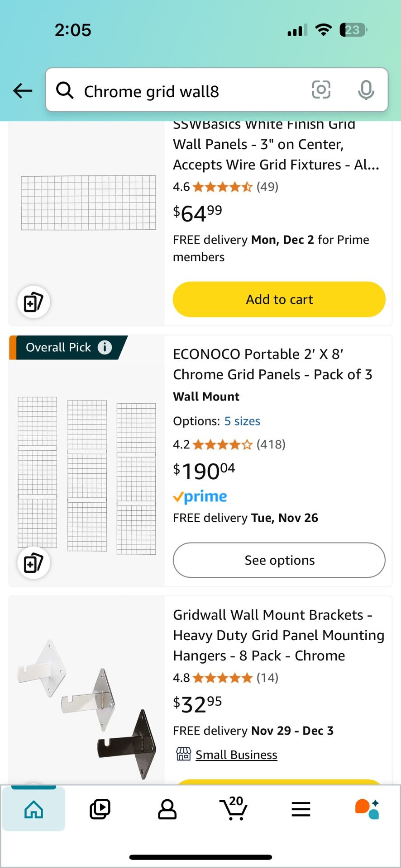
Task: Add SSWBasics grid panel to cart
Action: pos(279,299)
